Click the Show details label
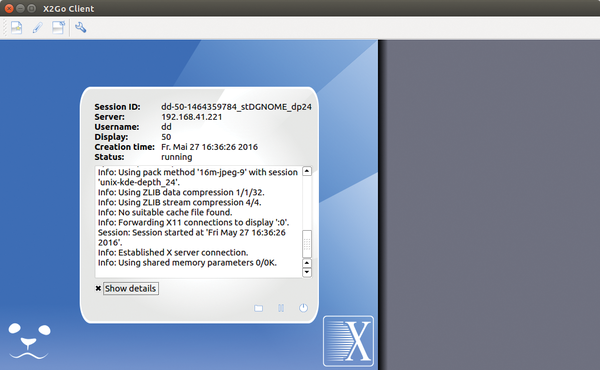 [130, 289]
